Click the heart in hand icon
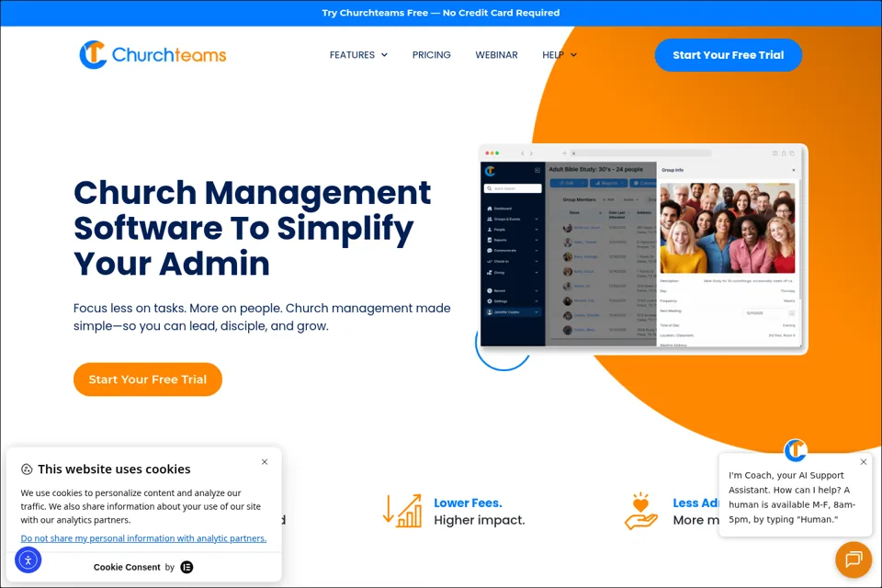Image resolution: width=882 pixels, height=588 pixels. pyautogui.click(x=640, y=511)
